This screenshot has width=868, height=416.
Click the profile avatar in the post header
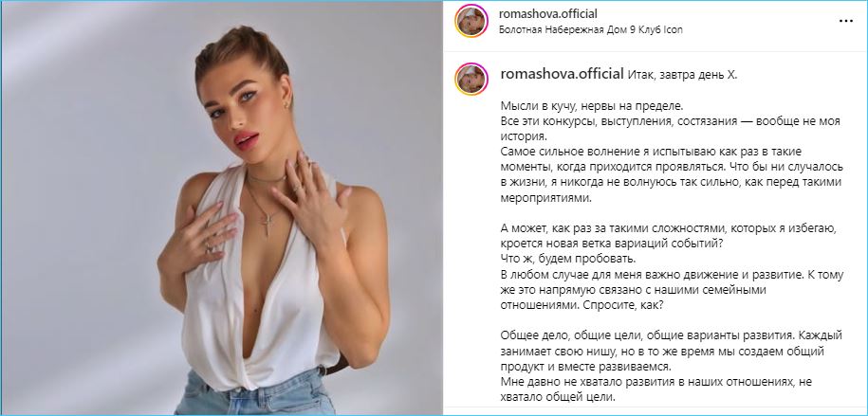tap(471, 21)
